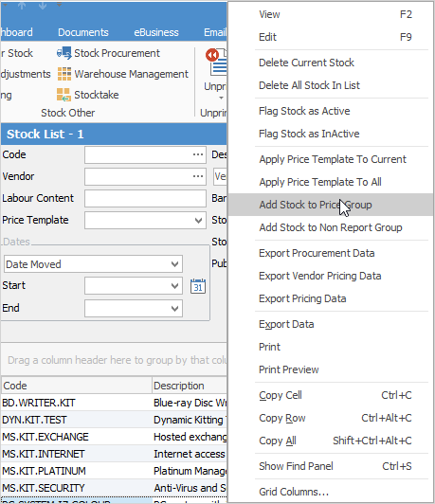Open the calendar icon beside Start date
Screen dimensions: 435x504
pos(198,286)
